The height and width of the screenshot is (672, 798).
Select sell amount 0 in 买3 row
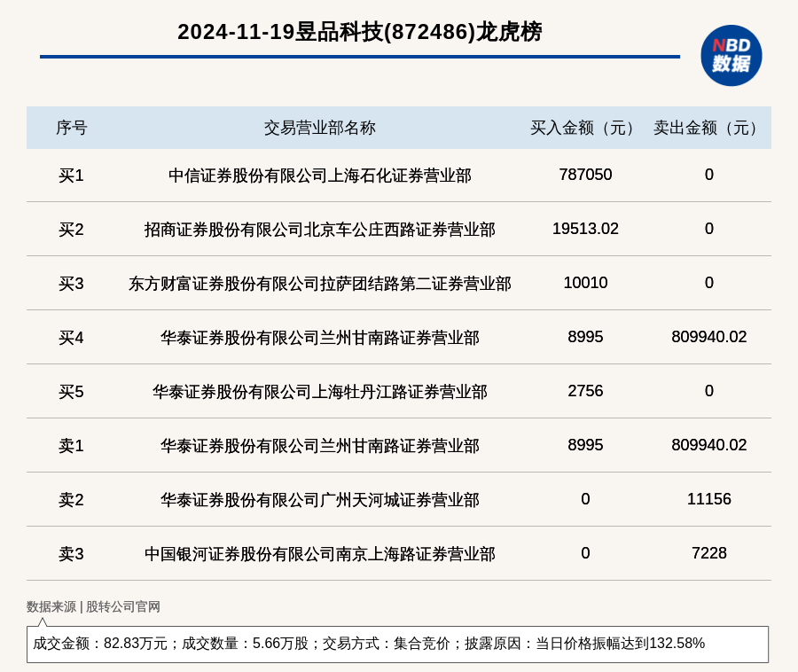[x=709, y=282]
